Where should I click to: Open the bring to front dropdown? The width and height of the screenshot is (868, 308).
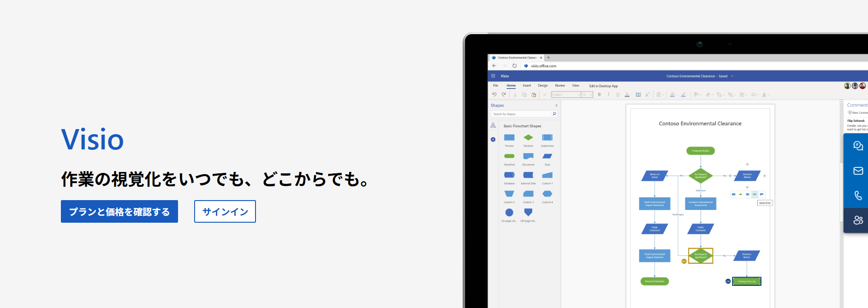[x=720, y=95]
